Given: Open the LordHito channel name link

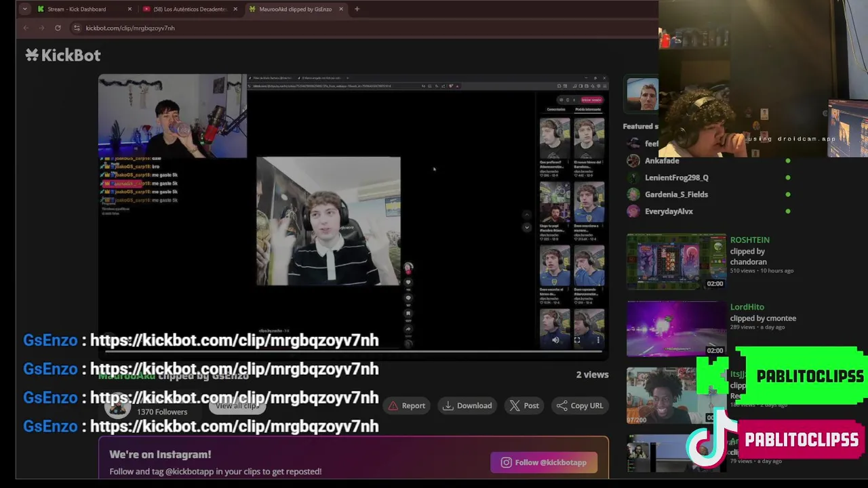Looking at the screenshot, I should click(747, 307).
